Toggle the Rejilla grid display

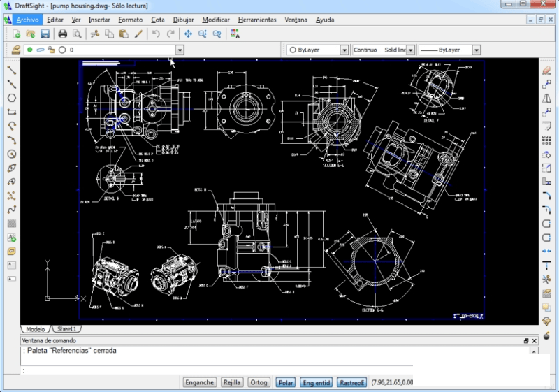pos(232,382)
